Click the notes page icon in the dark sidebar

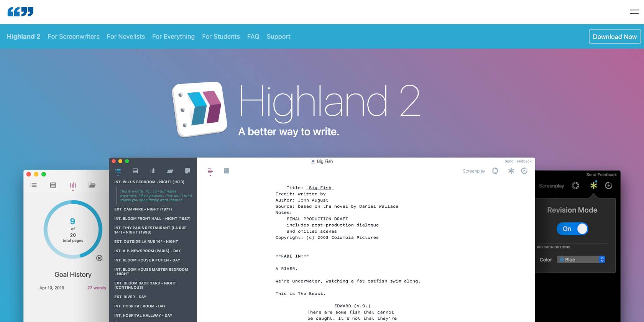point(187,171)
